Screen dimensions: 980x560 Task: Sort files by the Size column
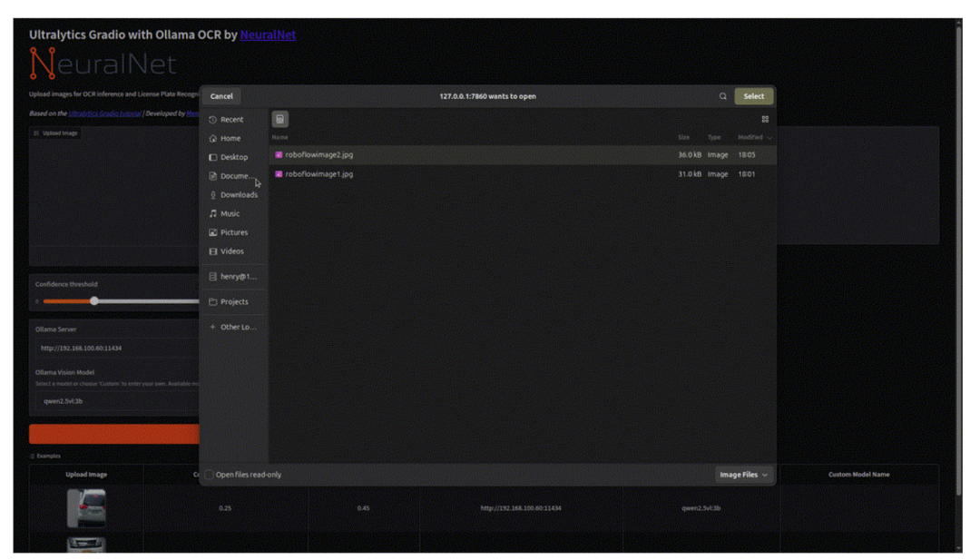[684, 137]
